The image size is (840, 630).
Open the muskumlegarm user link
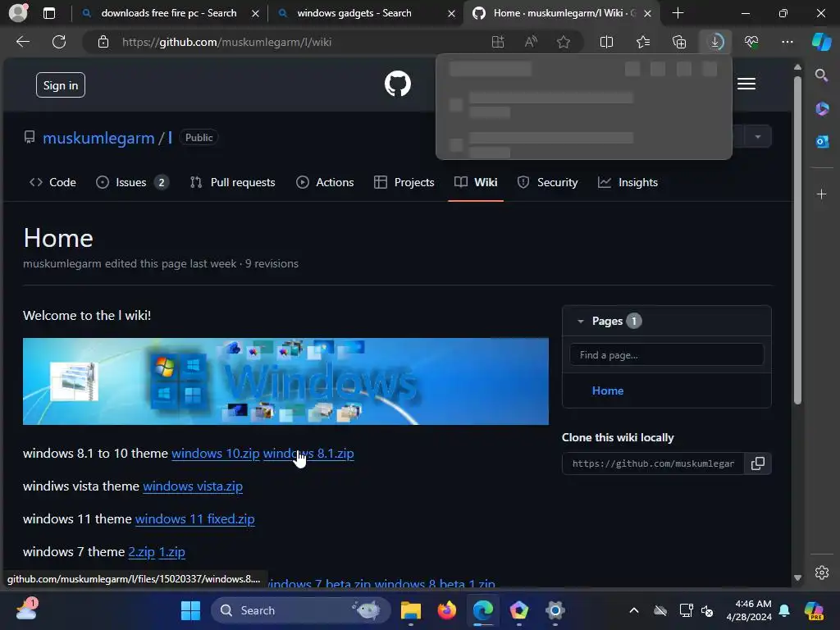[98, 138]
